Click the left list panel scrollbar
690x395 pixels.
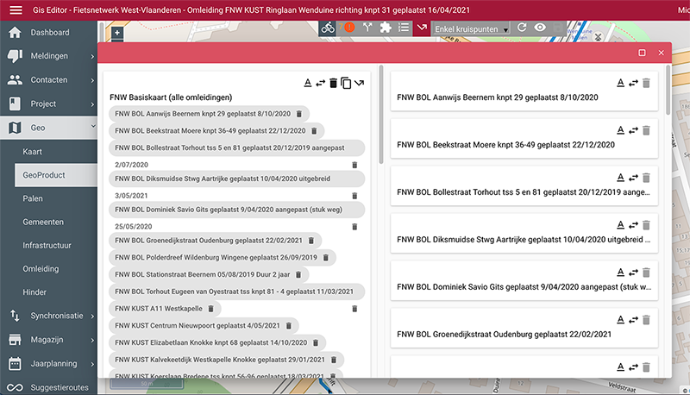tap(381, 115)
